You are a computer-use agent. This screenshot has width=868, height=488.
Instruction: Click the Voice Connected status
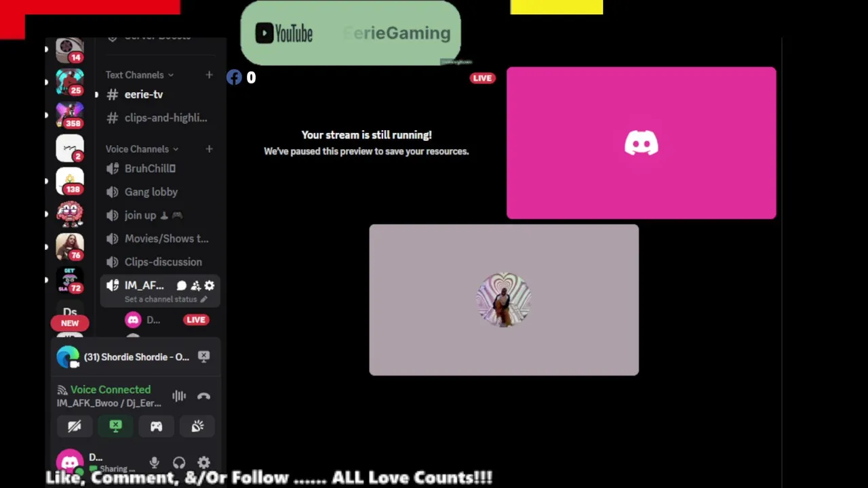[x=111, y=390]
